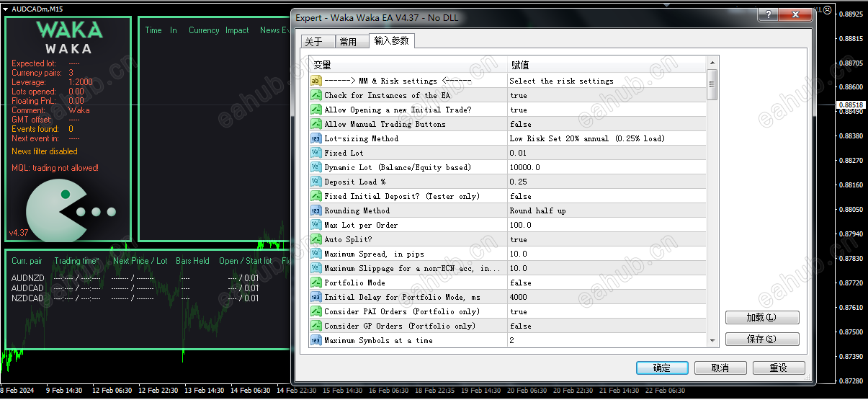This screenshot has height=400, width=868.
Task: Click 'MQL: trading not allowed!' warning text
Action: pos(55,168)
